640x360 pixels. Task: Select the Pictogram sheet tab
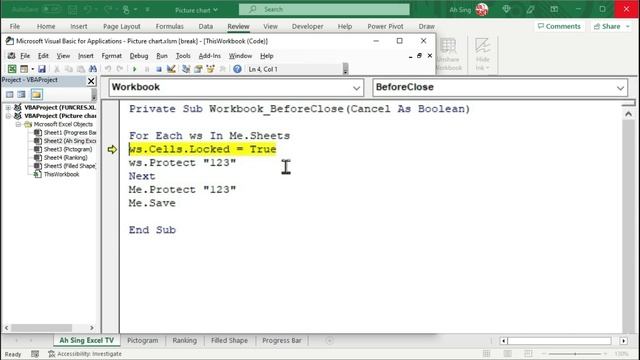[142, 340]
